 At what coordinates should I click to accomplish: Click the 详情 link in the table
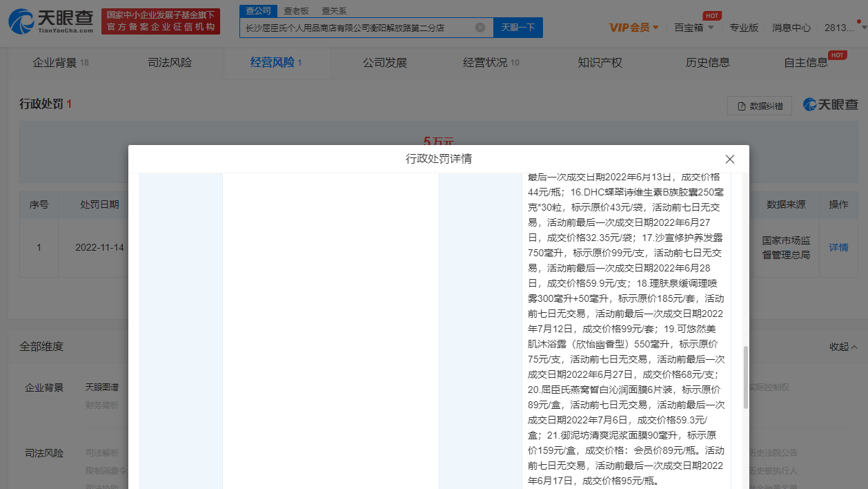pyautogui.click(x=838, y=247)
